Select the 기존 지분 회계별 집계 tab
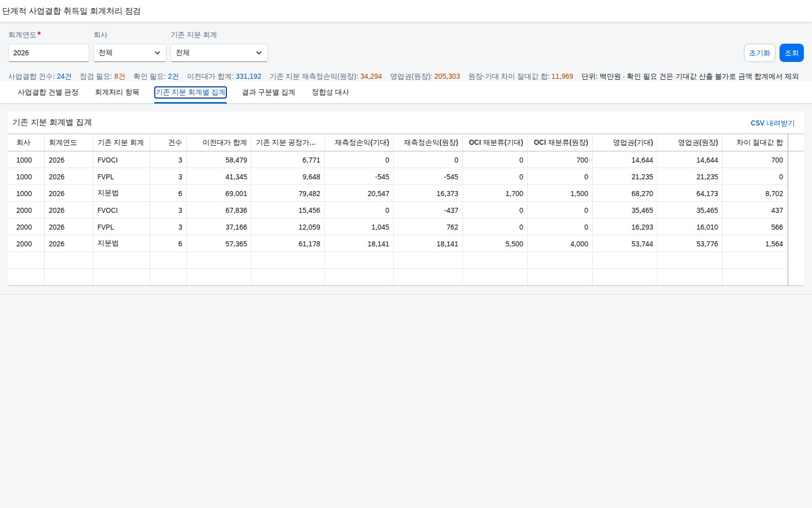812x508 pixels. [190, 92]
